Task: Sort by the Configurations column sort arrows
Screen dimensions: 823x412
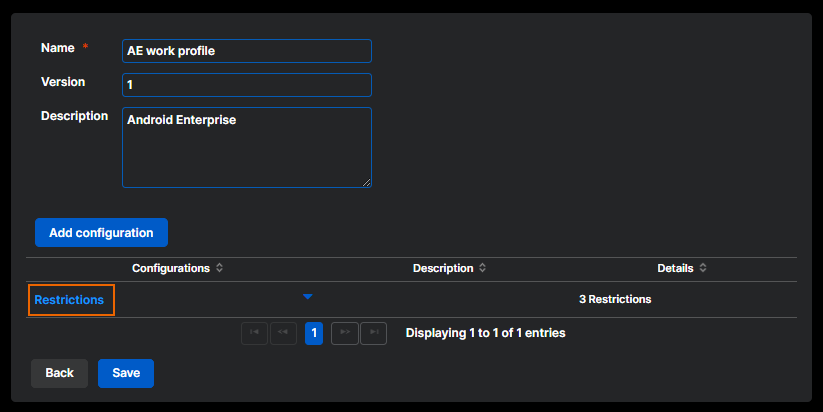Action: [219, 269]
